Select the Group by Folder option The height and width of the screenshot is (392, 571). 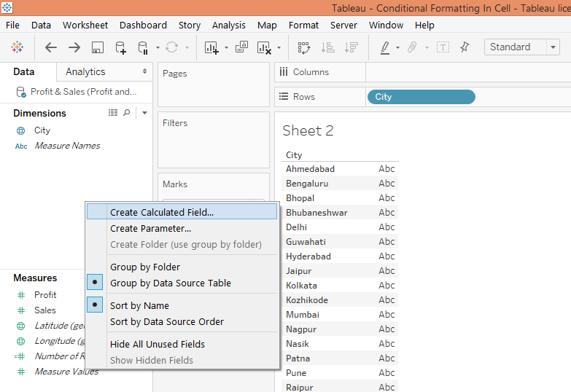click(144, 267)
